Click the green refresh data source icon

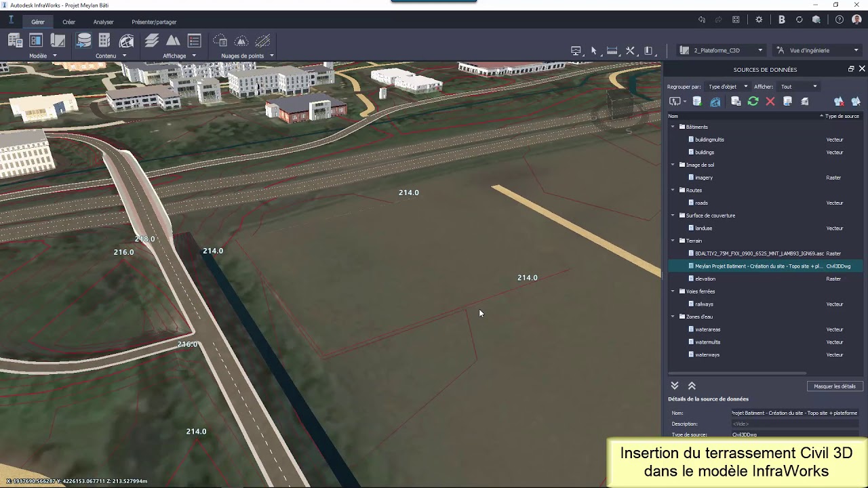[x=753, y=101]
